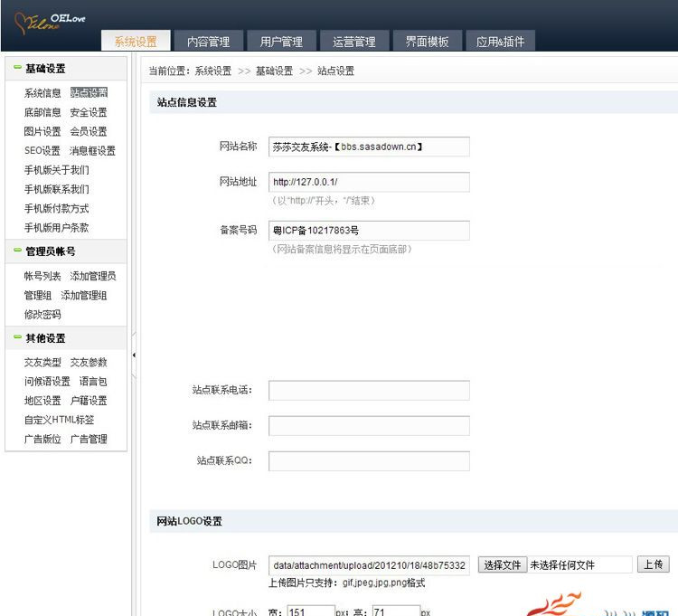Click the OELove logo
The width and height of the screenshot is (678, 616).
50,23
